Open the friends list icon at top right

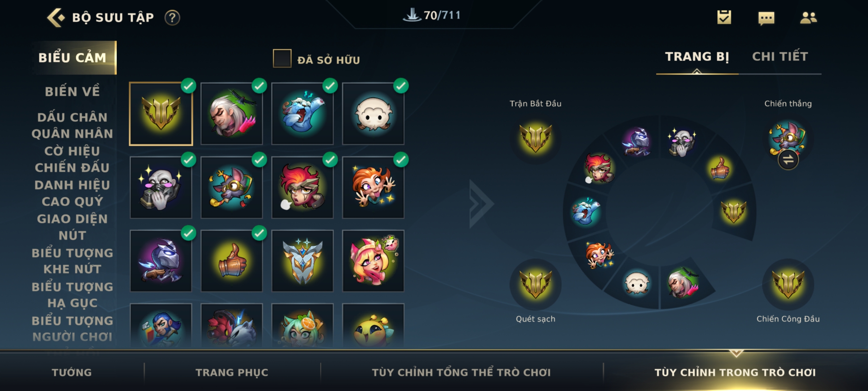coord(808,18)
